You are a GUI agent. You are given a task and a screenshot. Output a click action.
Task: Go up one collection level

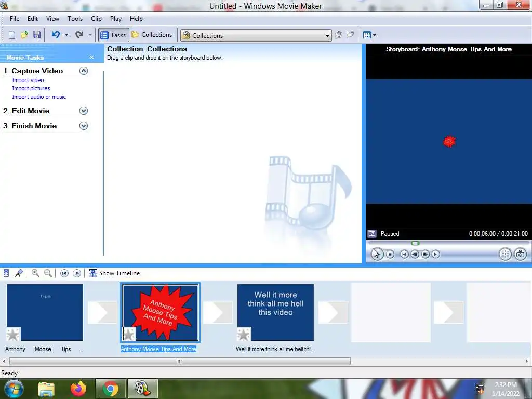click(x=338, y=35)
